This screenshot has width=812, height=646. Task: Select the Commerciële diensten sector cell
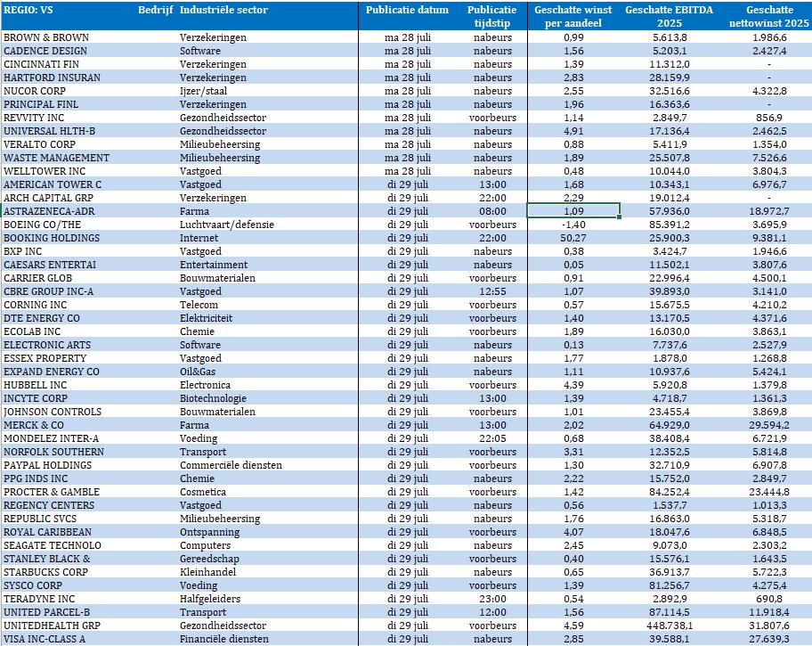click(x=231, y=465)
